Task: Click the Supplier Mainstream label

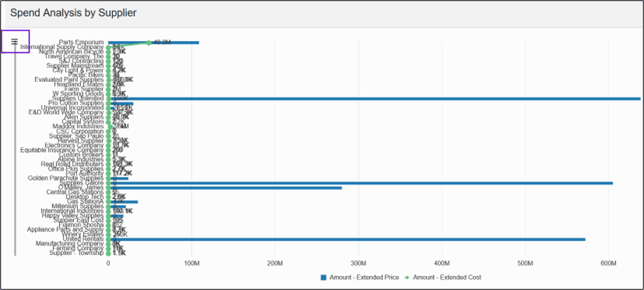Action: pos(76,65)
